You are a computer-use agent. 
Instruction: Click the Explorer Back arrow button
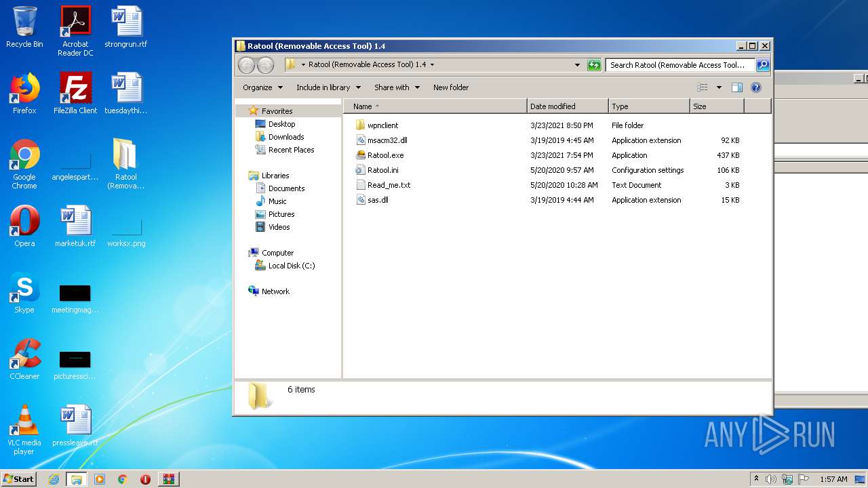pyautogui.click(x=246, y=65)
